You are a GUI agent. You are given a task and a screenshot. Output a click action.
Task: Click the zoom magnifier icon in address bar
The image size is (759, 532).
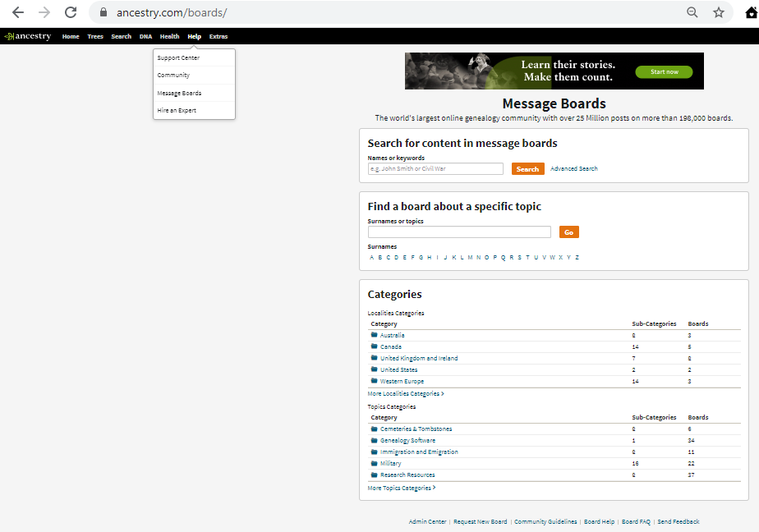pos(692,12)
